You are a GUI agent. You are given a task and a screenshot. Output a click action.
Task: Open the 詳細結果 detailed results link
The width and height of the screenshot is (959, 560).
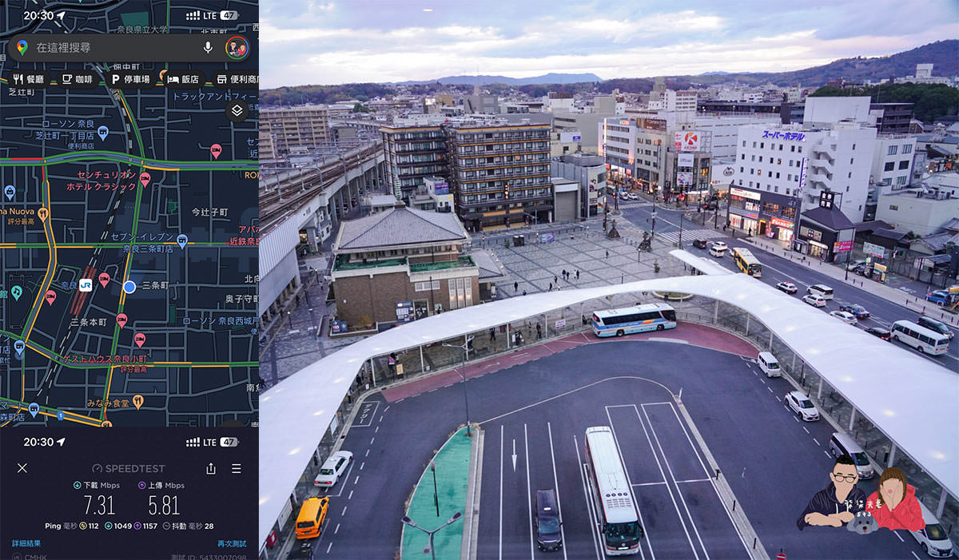point(26,543)
